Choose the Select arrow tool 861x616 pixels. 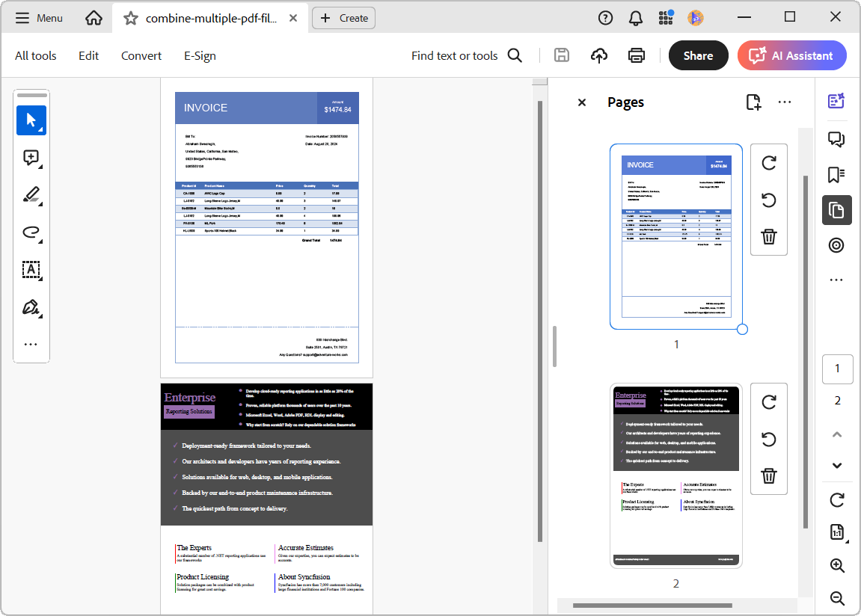tap(31, 120)
